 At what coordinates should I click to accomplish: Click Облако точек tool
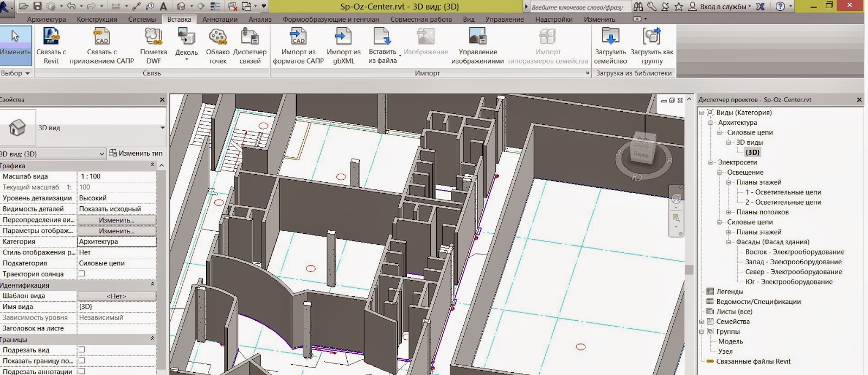click(x=218, y=46)
